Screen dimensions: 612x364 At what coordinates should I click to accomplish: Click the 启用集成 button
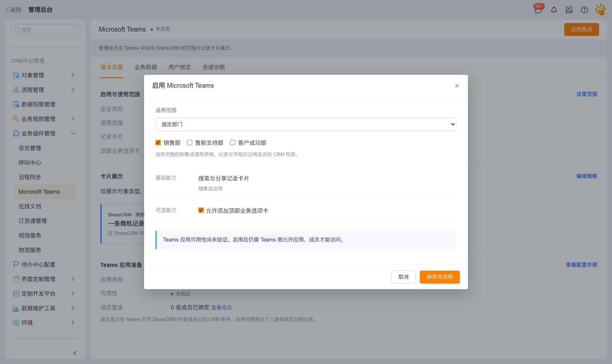582,30
